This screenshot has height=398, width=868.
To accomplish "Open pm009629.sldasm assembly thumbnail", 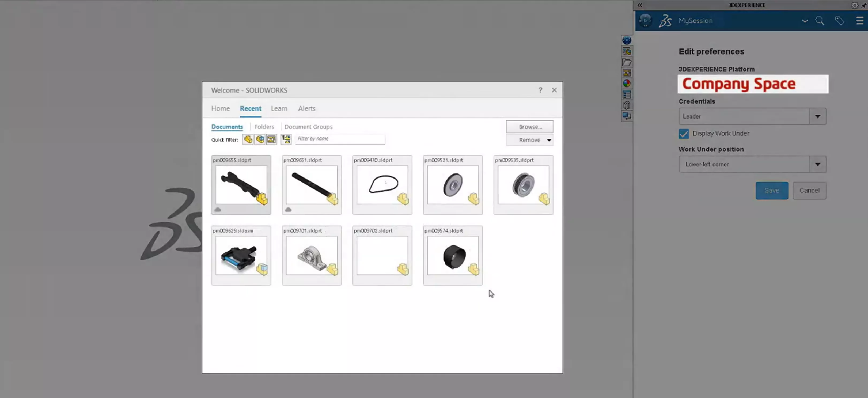I will [x=241, y=255].
